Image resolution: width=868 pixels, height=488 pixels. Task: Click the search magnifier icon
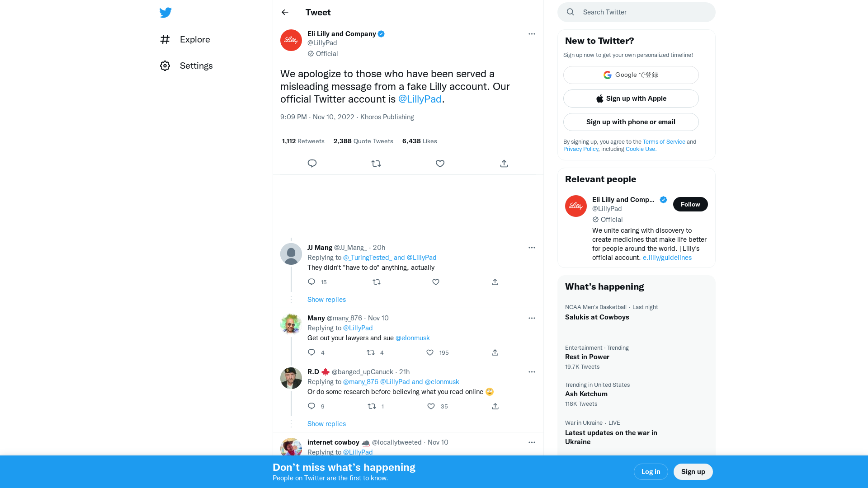(570, 12)
